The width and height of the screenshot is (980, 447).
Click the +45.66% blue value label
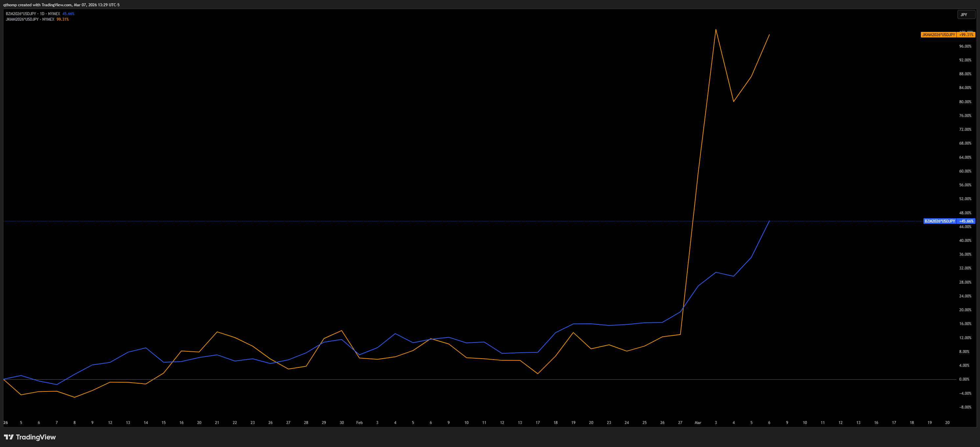(966, 221)
